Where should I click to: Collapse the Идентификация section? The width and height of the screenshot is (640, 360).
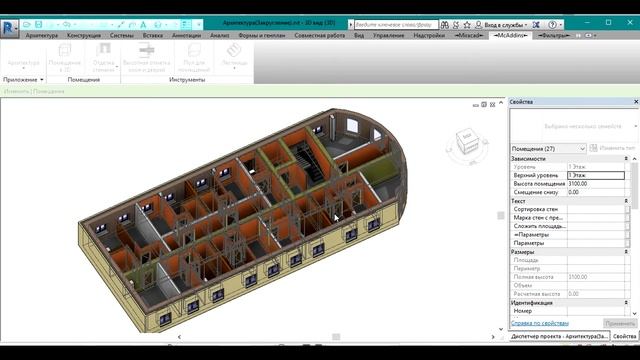pyautogui.click(x=626, y=302)
